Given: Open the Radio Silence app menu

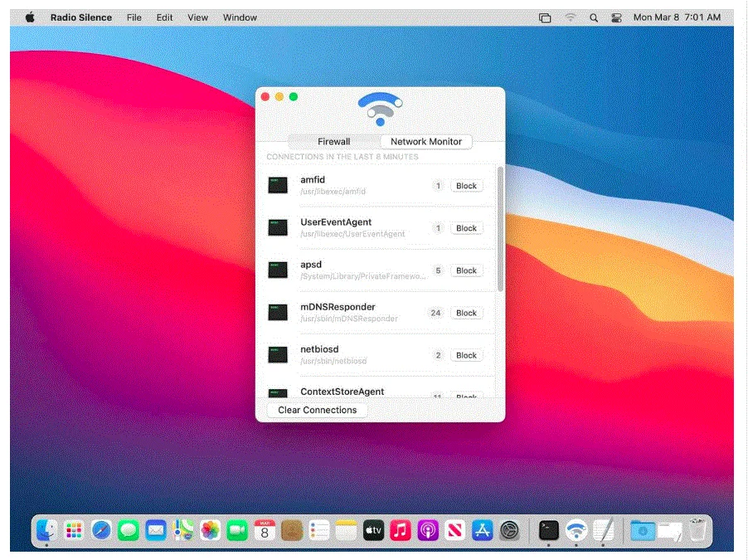Looking at the screenshot, I should point(81,17).
